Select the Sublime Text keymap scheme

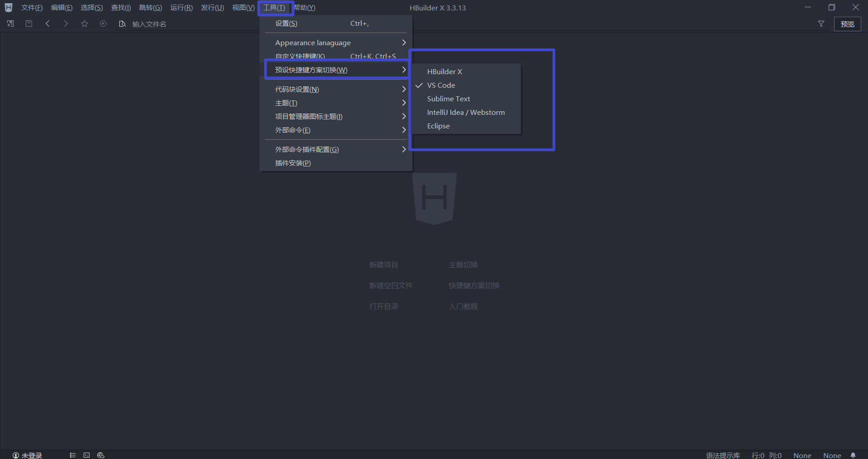pos(467,99)
